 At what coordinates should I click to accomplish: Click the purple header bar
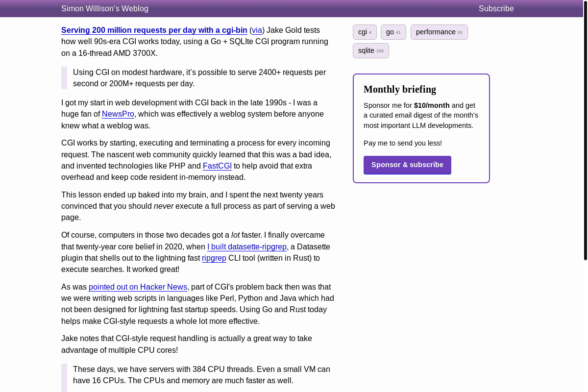(294, 8)
